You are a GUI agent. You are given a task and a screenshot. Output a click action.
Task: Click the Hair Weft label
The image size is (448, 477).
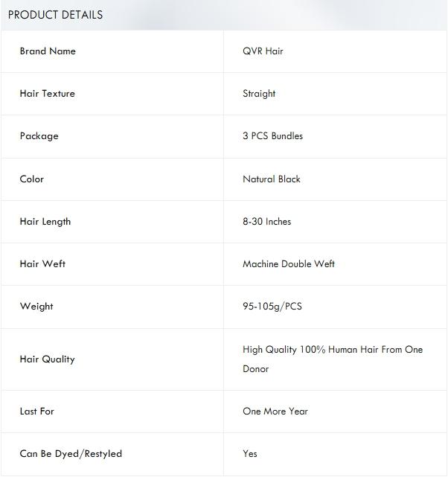point(42,264)
